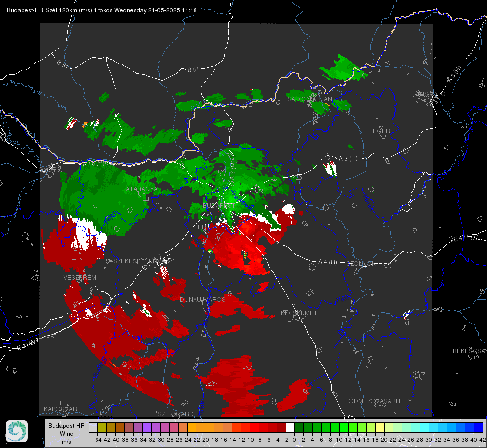Choose the deep blue swatch between 40 and 42

[479, 427]
